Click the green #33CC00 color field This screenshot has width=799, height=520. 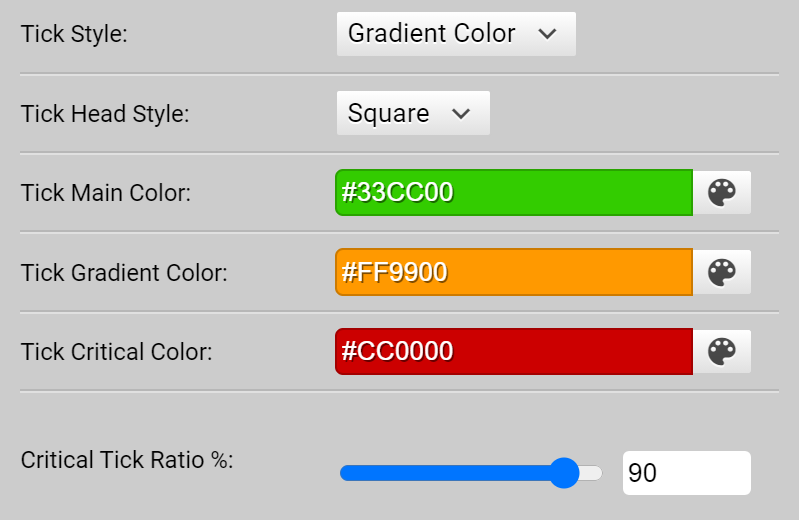(514, 193)
